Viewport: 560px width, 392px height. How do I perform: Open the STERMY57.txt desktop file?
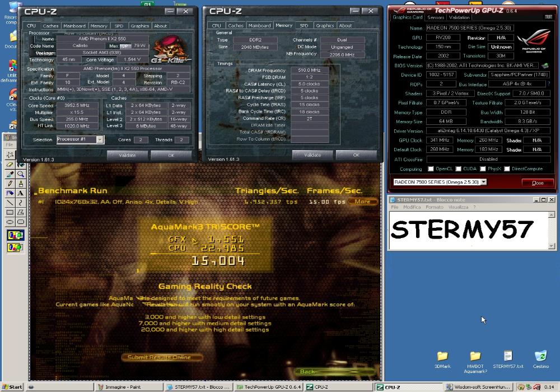pos(508,359)
